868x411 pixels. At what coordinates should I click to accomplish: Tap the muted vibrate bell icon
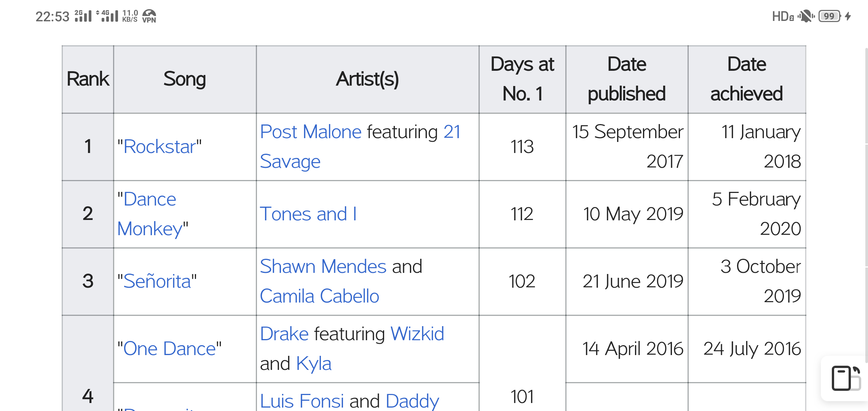tap(806, 16)
